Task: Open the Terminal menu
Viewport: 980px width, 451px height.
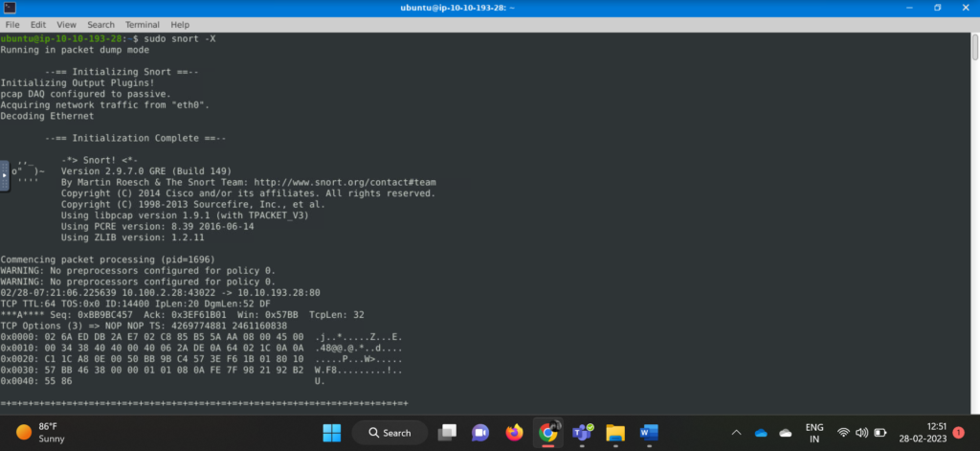Action: click(x=142, y=24)
